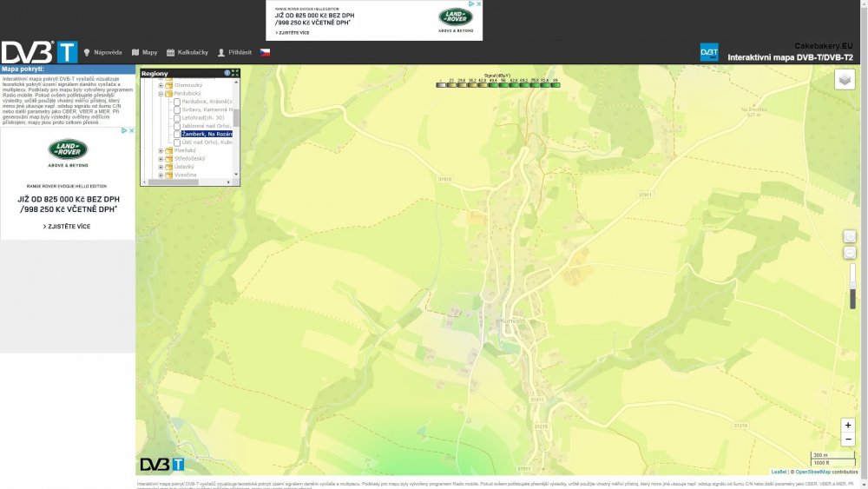
Task: Expand the Vysočina region folder
Action: (x=161, y=175)
